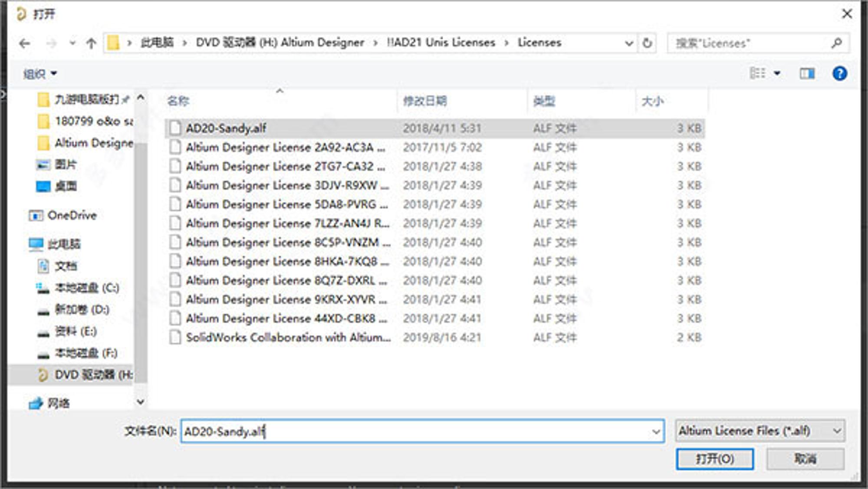Open the 九游电脑版 pinned folder

(83, 99)
